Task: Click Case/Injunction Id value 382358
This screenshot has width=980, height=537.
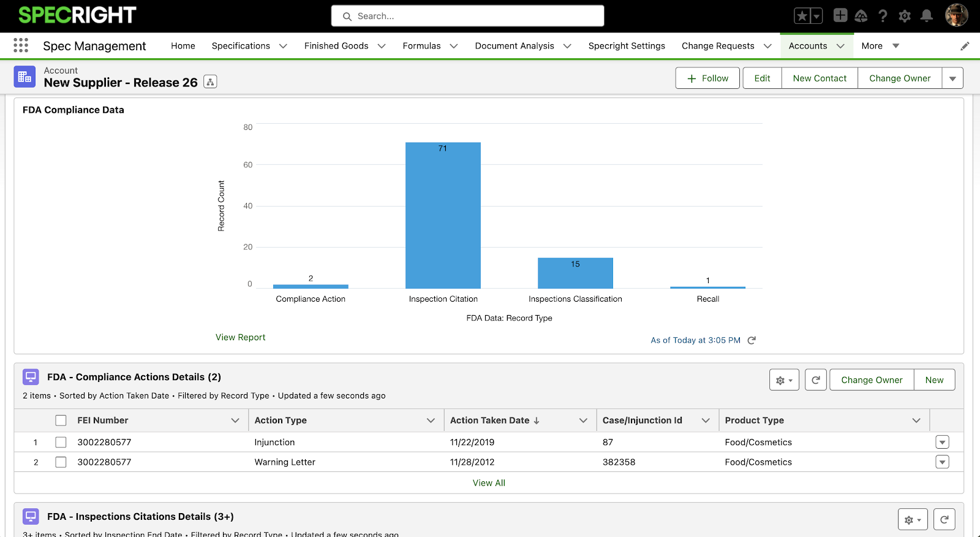Action: pyautogui.click(x=619, y=462)
